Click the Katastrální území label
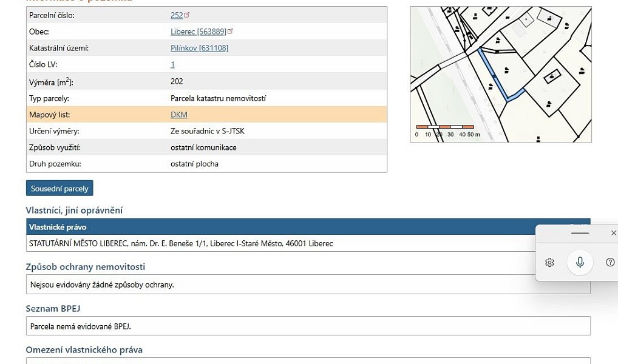This screenshot has width=618, height=364. 59,48
